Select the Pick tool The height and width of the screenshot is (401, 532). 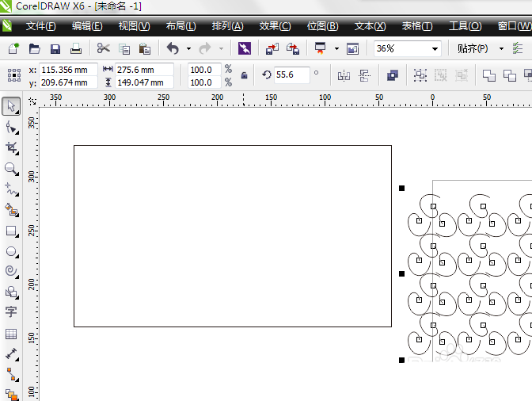tap(11, 106)
